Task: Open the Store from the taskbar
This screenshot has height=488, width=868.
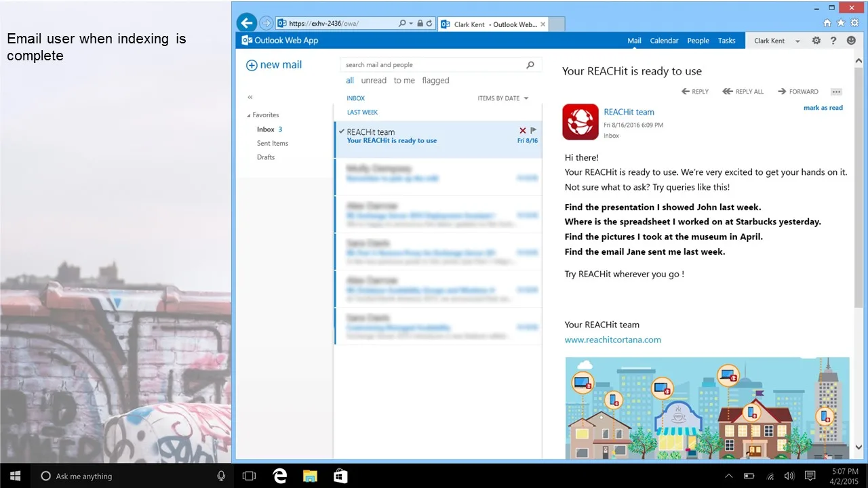Action: (340, 476)
